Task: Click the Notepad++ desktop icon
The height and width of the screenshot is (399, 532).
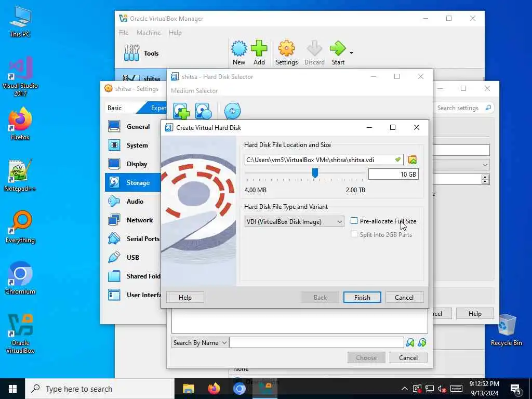Action: 20,176
